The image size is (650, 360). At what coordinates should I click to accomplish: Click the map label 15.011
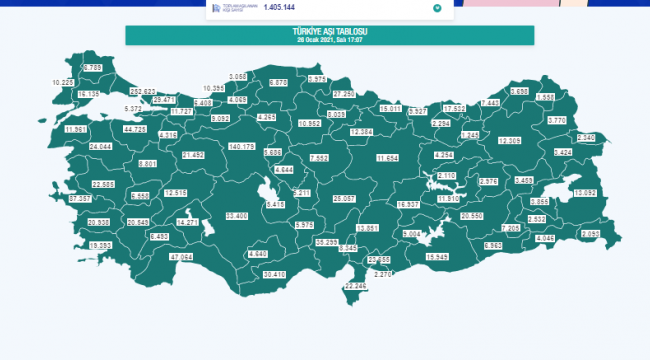(x=390, y=109)
